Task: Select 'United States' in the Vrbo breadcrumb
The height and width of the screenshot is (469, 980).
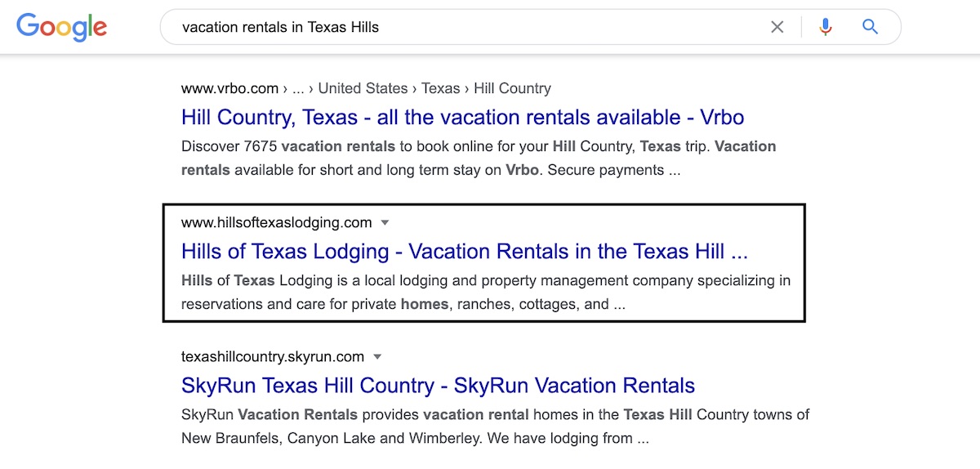Action: click(363, 88)
